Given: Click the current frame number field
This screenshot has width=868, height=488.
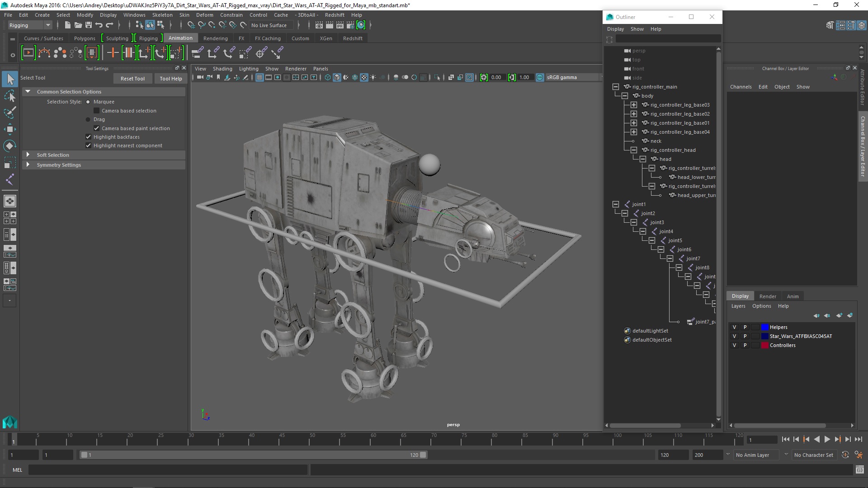Looking at the screenshot, I should coord(762,440).
